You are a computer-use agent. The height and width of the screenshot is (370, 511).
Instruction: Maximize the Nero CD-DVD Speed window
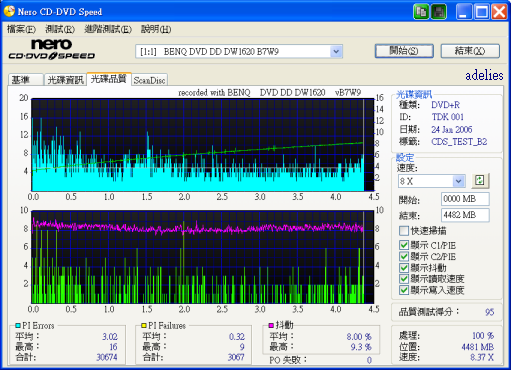482,12
